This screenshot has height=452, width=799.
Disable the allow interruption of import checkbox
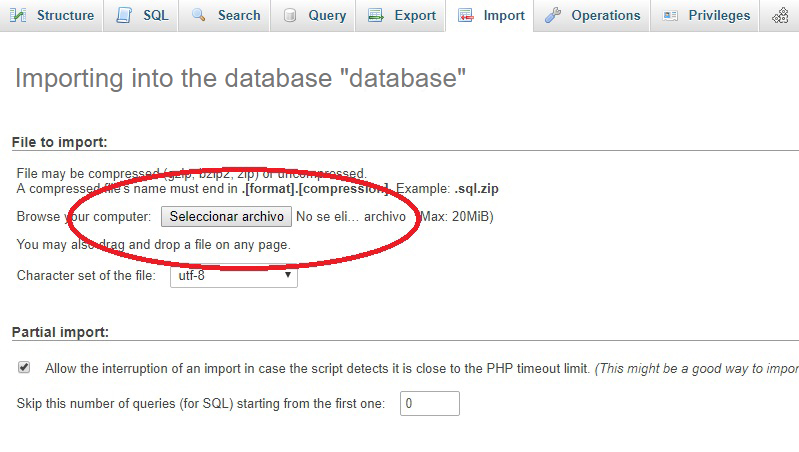[24, 368]
